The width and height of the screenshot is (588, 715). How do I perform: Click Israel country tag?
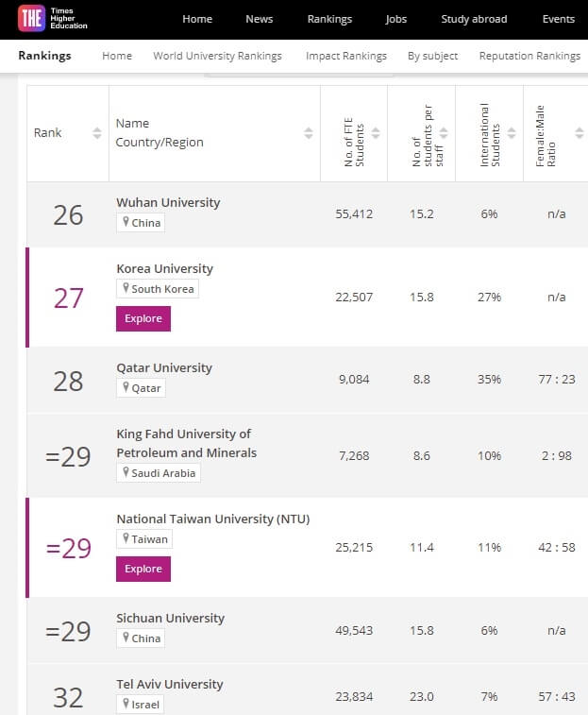coord(141,704)
